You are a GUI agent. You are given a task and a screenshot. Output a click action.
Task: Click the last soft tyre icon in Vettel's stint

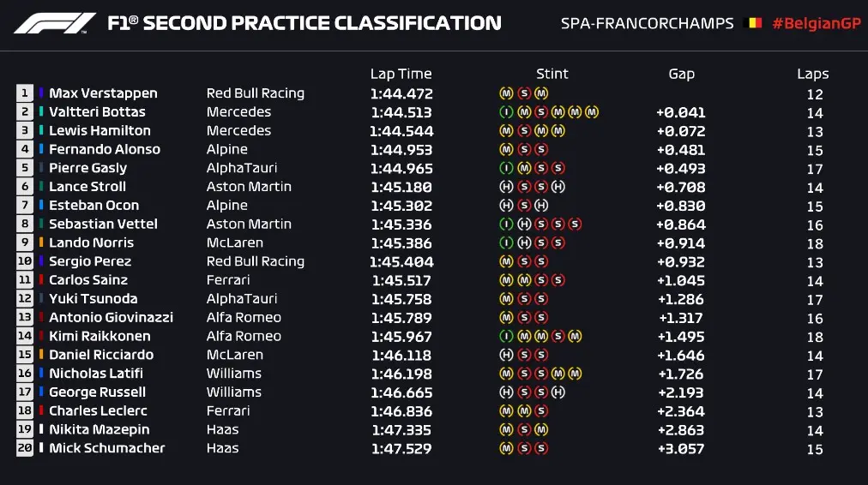[x=575, y=225]
